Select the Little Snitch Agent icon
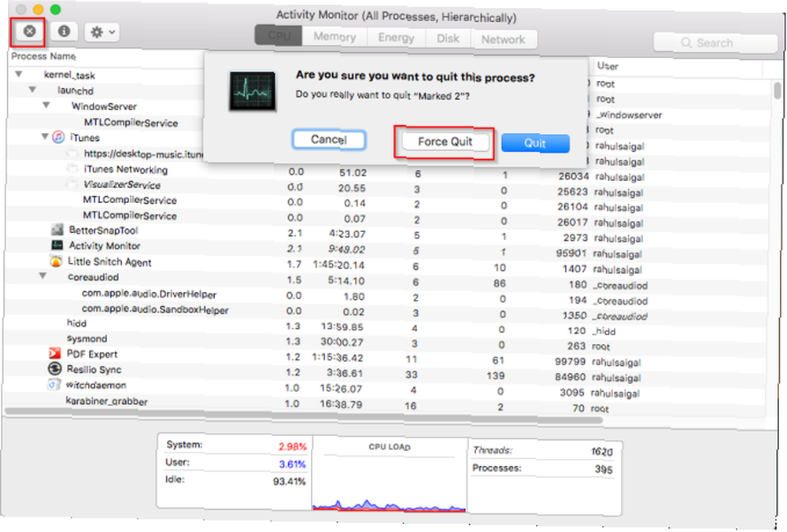787x532 pixels. [56, 261]
